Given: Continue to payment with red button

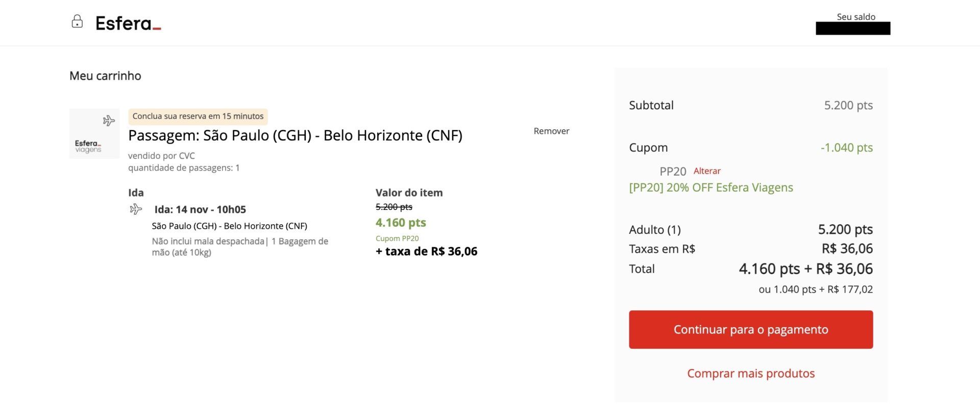Looking at the screenshot, I should coord(751,329).
